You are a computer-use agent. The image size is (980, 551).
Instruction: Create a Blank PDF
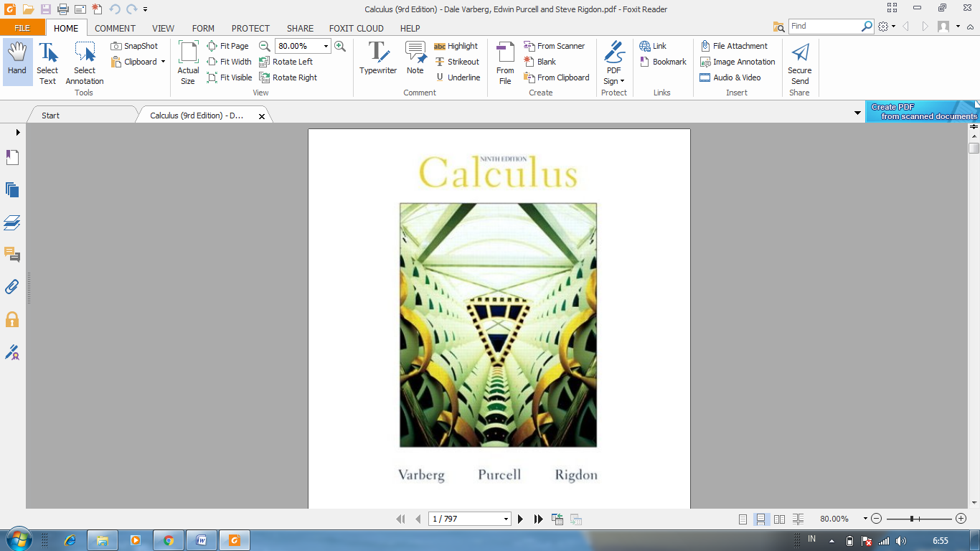click(x=540, y=62)
